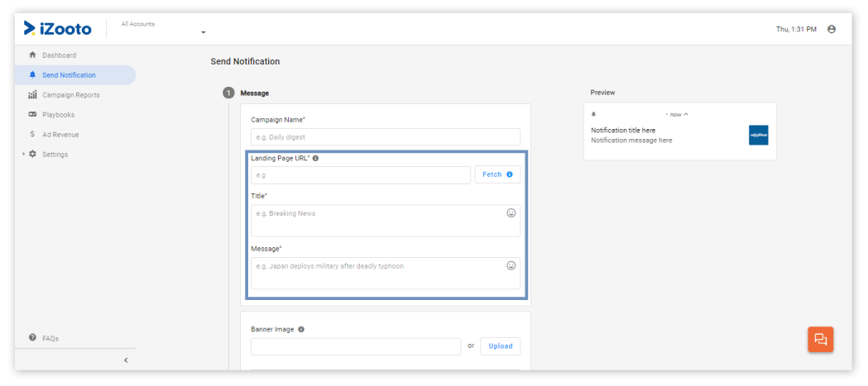Click the Banner Image info icon
This screenshot has height=386, width=868.
pyautogui.click(x=301, y=329)
